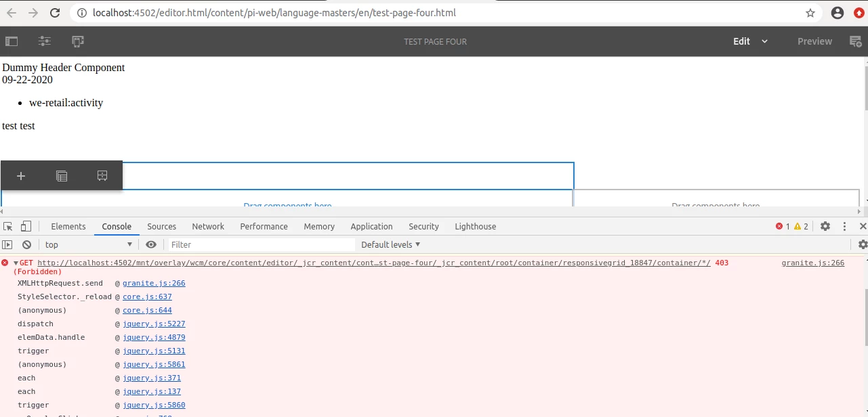Image resolution: width=868 pixels, height=417 pixels.
Task: Click the red error count badge
Action: [783, 226]
